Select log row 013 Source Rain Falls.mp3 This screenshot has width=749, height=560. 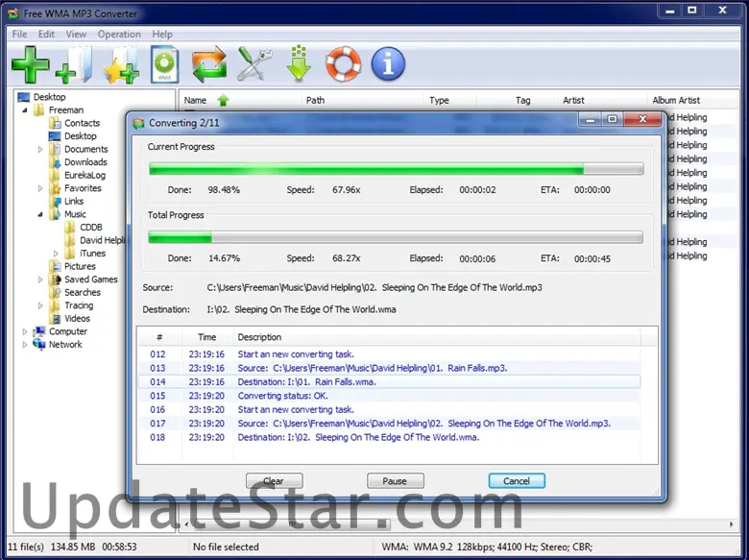point(389,369)
